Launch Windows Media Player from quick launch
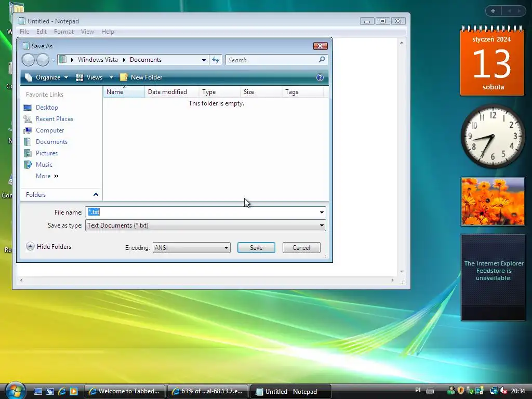 coord(74,392)
